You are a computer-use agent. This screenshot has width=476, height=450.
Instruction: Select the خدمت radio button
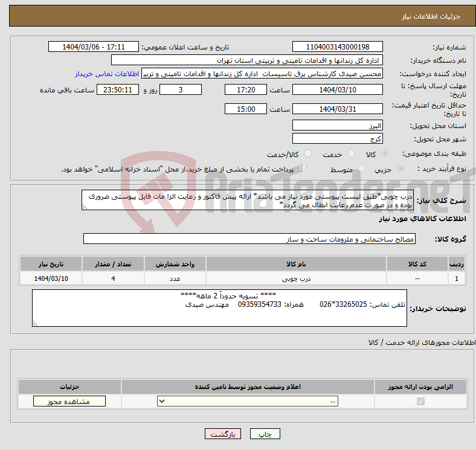click(x=351, y=153)
